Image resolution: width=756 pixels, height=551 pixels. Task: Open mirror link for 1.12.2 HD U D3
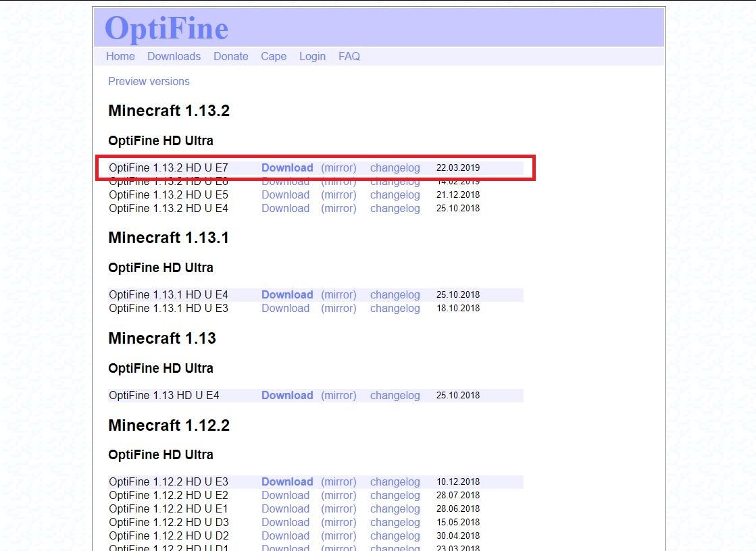(x=339, y=522)
